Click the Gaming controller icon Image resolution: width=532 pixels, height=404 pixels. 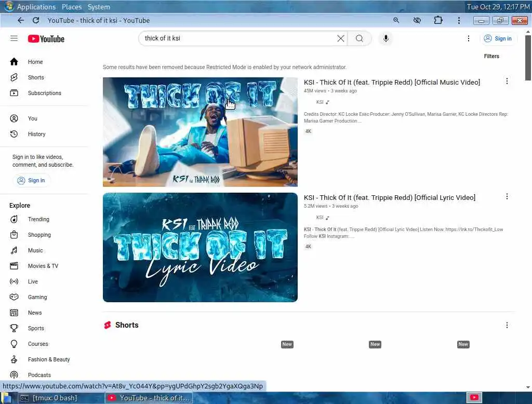14,297
